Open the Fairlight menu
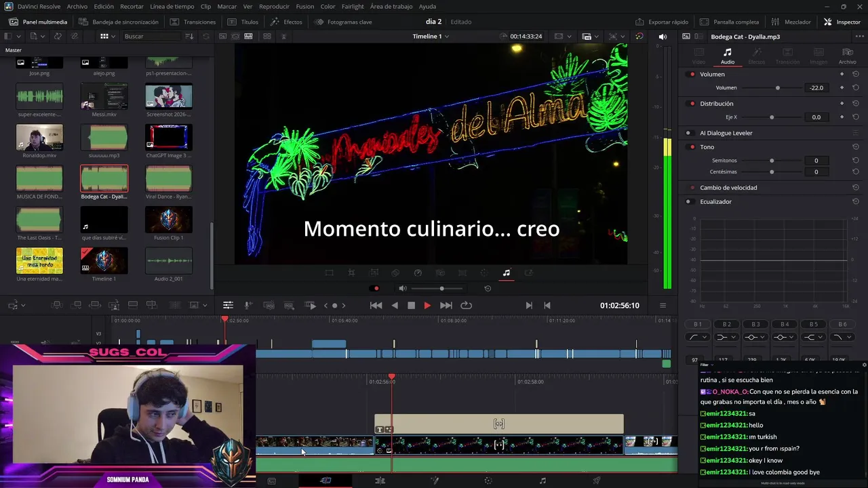The height and width of the screenshot is (488, 868). (x=353, y=6)
